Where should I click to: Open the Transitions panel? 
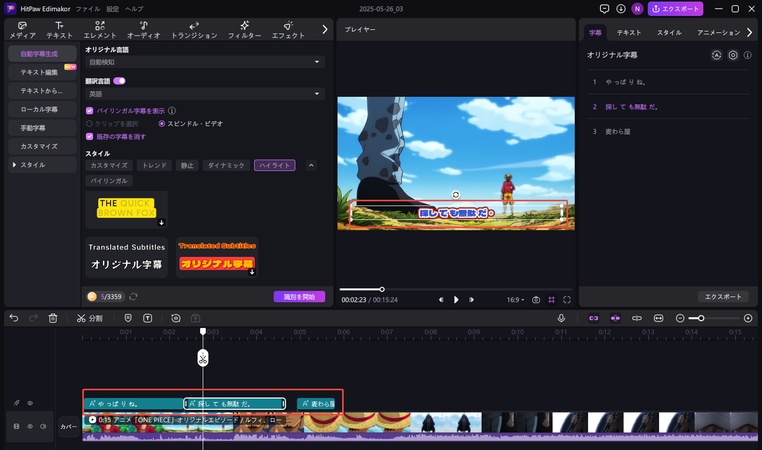(x=194, y=30)
